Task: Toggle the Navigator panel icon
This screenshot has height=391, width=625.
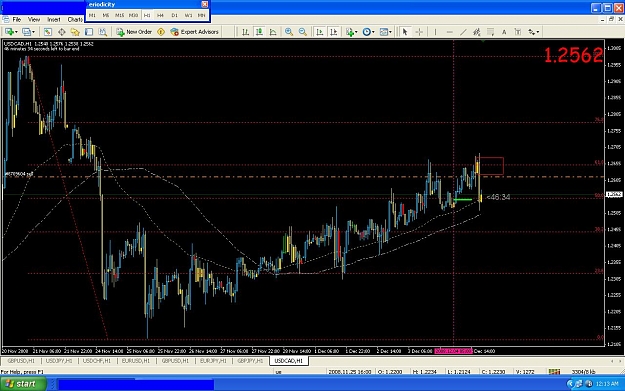Action: tap(75, 32)
